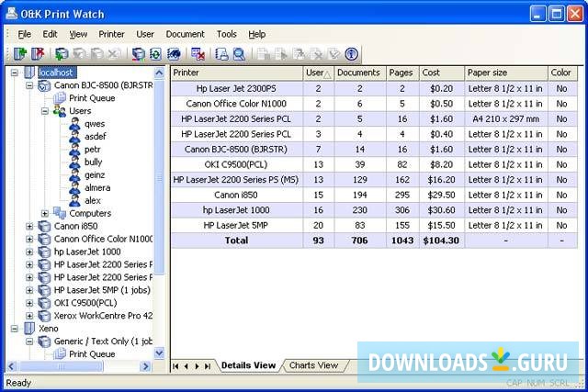Click the tree panel horizontal scrollbar right arrow

tap(146, 367)
